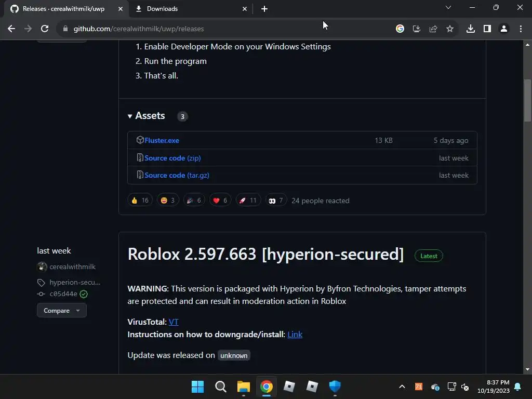The width and height of the screenshot is (532, 399).
Task: Close the Releases cerealwithmilk/uwp tab
Action: point(121,9)
